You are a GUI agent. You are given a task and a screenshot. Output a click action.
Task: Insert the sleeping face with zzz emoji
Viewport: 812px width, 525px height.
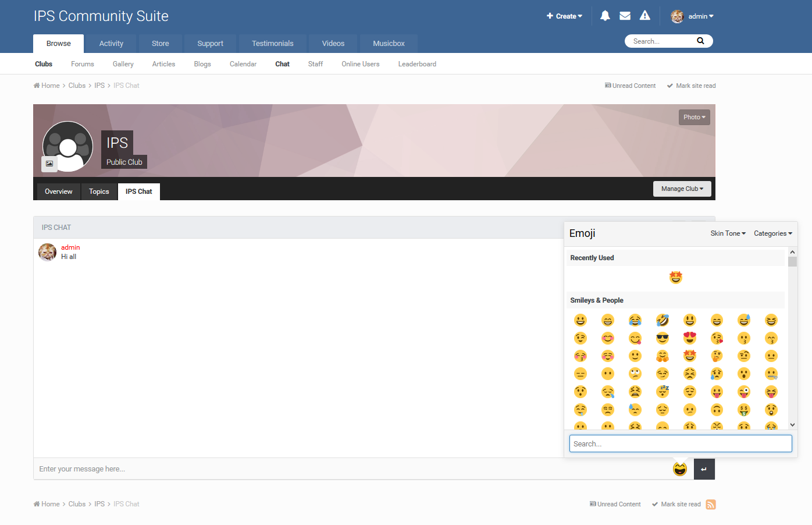pyautogui.click(x=663, y=392)
